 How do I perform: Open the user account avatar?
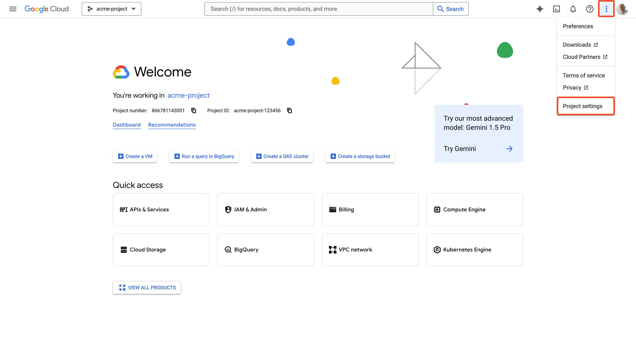(x=623, y=9)
